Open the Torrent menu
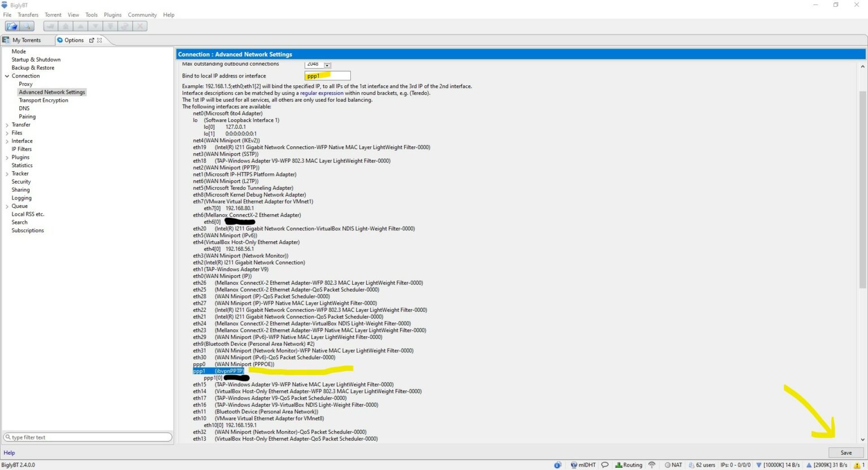Image resolution: width=868 pixels, height=470 pixels. pyautogui.click(x=53, y=15)
